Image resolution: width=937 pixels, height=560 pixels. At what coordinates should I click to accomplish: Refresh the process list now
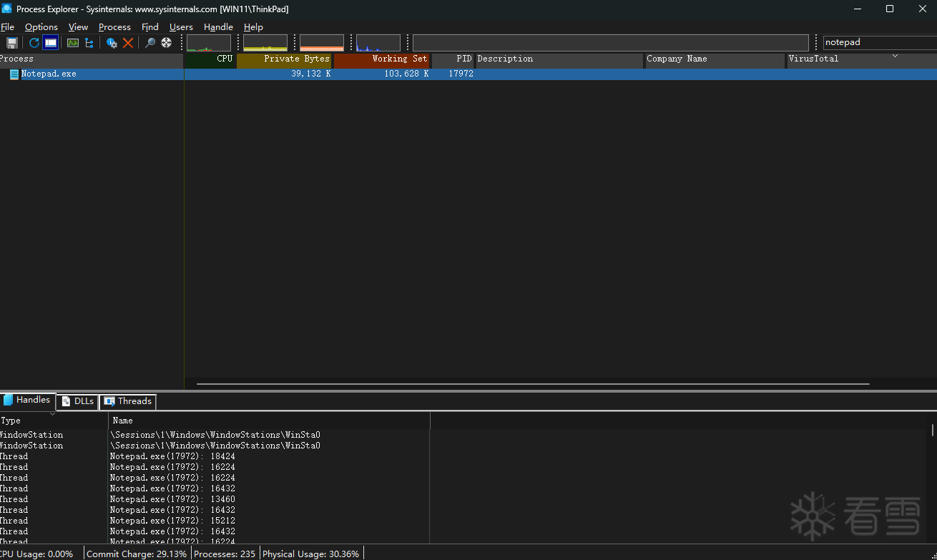34,43
